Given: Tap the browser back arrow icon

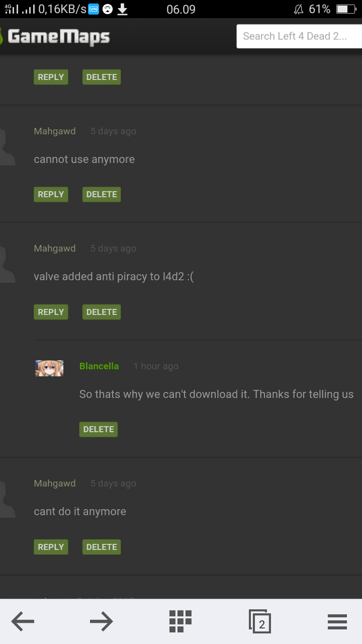Looking at the screenshot, I should pyautogui.click(x=23, y=622).
